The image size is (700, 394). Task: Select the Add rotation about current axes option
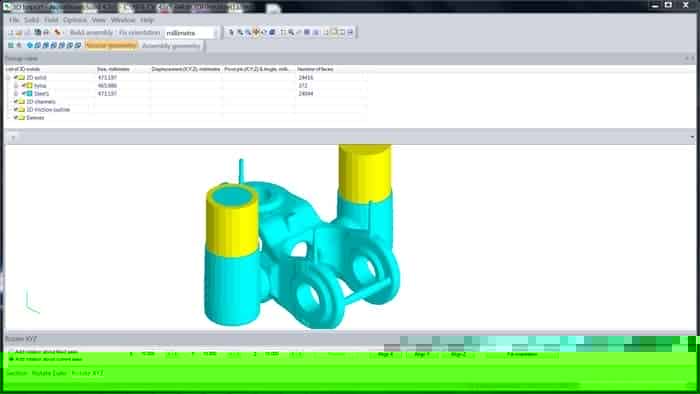(45, 359)
